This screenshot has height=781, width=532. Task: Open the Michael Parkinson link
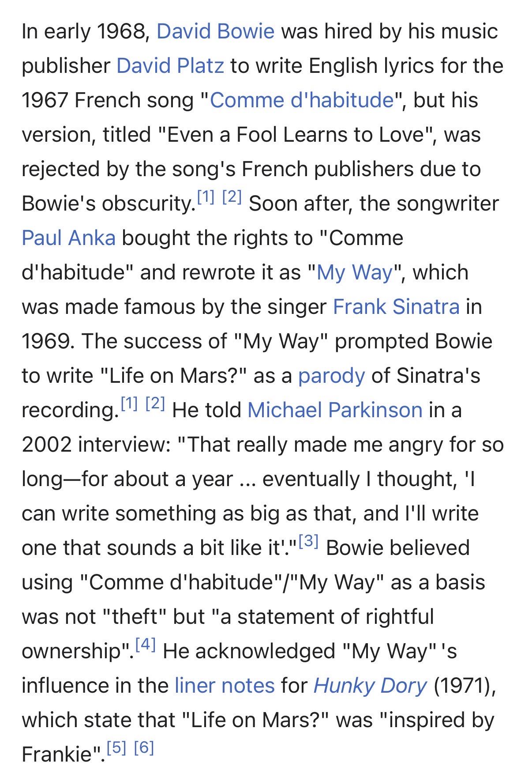click(x=334, y=410)
